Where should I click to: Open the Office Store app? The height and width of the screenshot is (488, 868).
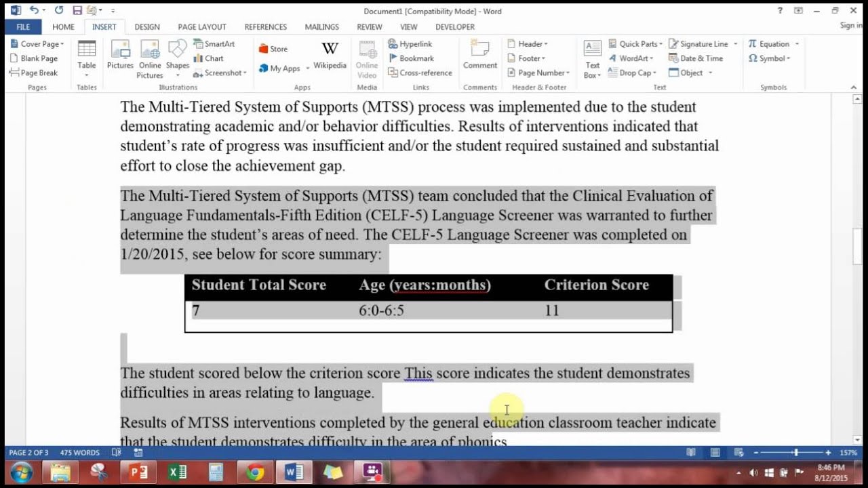point(273,49)
